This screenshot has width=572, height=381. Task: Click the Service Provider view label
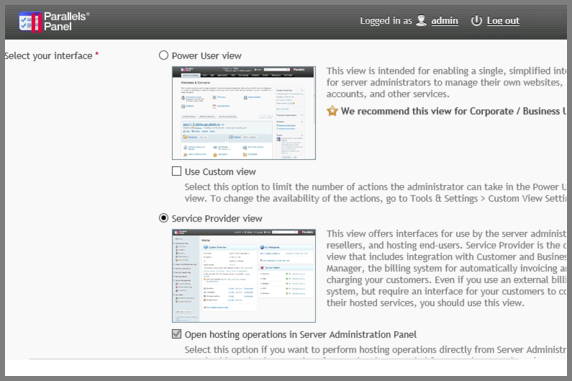click(217, 219)
